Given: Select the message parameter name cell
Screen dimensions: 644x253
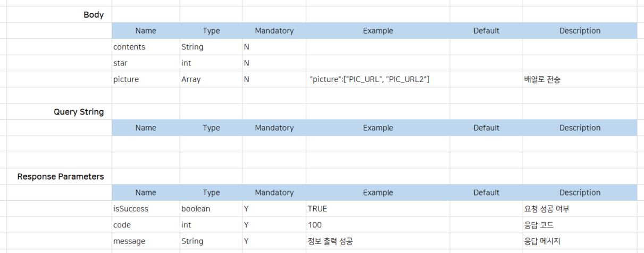Looking at the screenshot, I should (129, 241).
